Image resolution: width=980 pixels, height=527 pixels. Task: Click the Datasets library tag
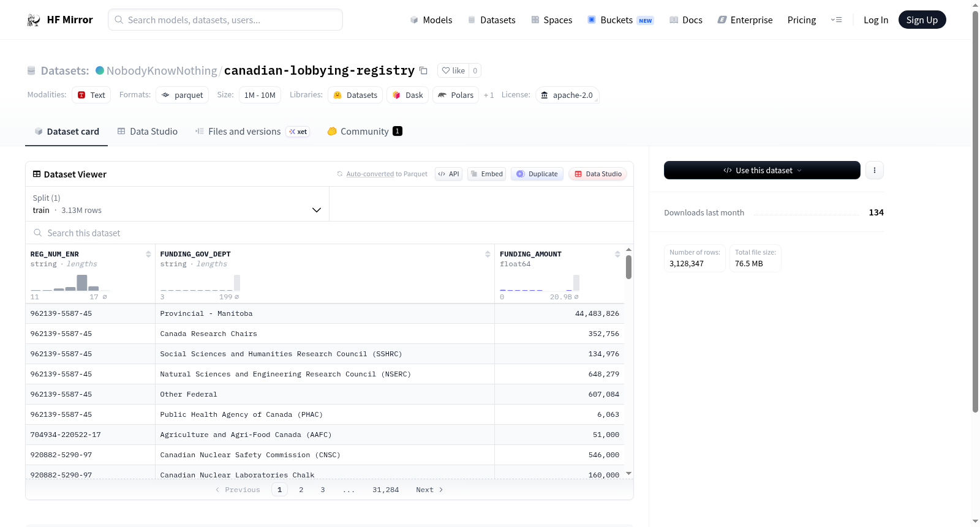click(355, 95)
